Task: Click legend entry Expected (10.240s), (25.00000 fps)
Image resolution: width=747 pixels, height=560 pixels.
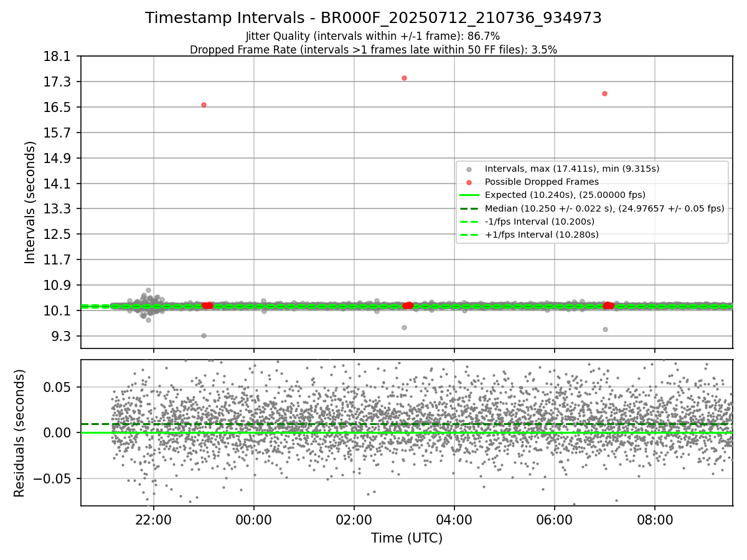Action: [565, 195]
